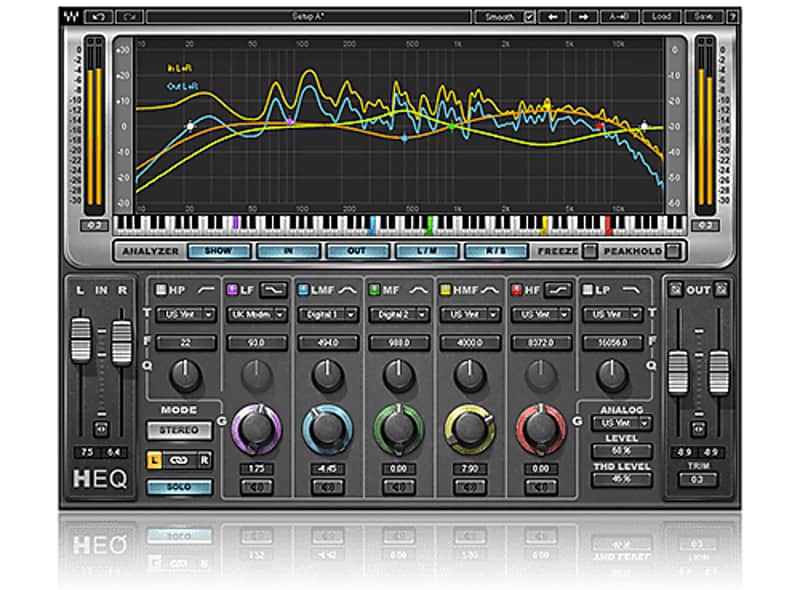Click the analyzer L/M tab
Image resolution: width=800 pixels, height=590 pixels.
click(427, 251)
